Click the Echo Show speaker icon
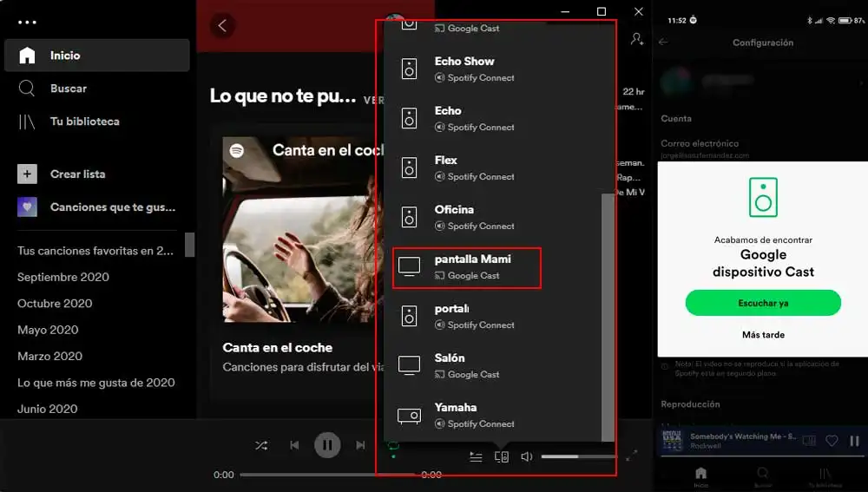Image resolution: width=868 pixels, height=492 pixels. click(409, 69)
